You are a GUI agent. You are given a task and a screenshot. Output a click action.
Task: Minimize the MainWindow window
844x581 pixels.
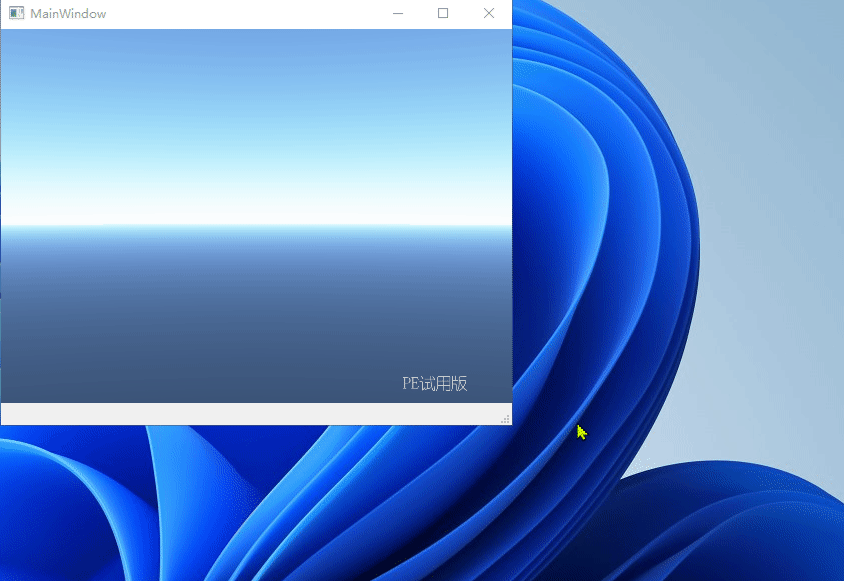click(398, 13)
